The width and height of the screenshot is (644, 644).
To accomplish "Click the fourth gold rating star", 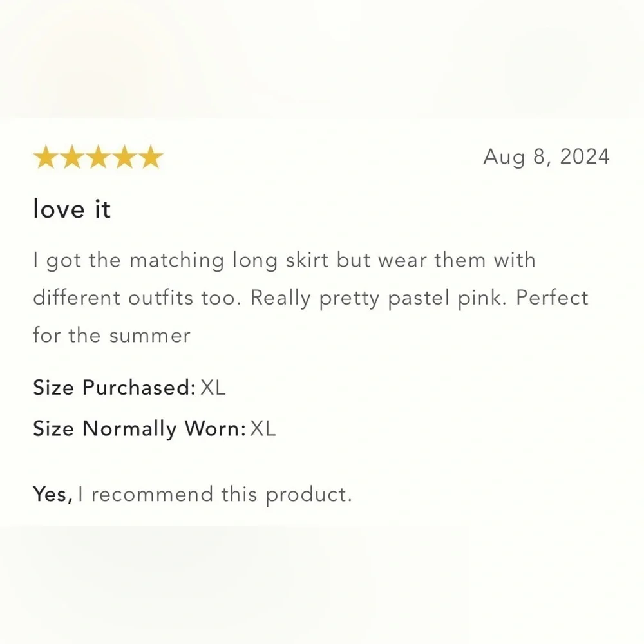I will (x=124, y=157).
